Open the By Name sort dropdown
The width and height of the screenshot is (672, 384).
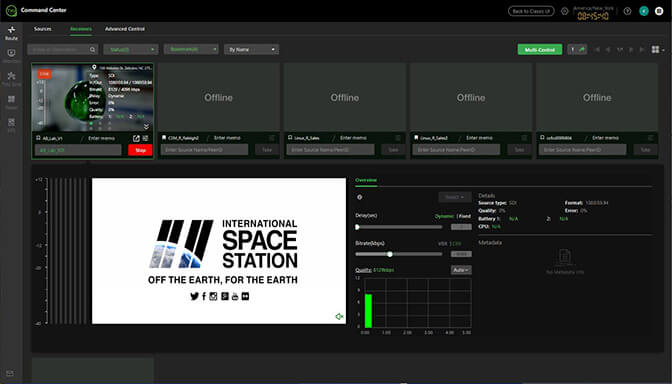click(252, 50)
